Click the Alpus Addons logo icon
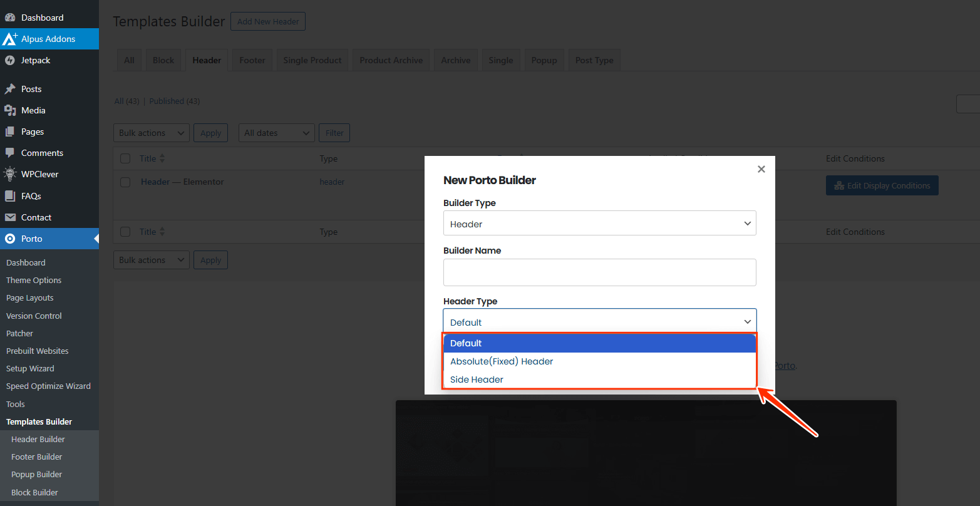Screen dimensions: 980x506 [x=10, y=39]
